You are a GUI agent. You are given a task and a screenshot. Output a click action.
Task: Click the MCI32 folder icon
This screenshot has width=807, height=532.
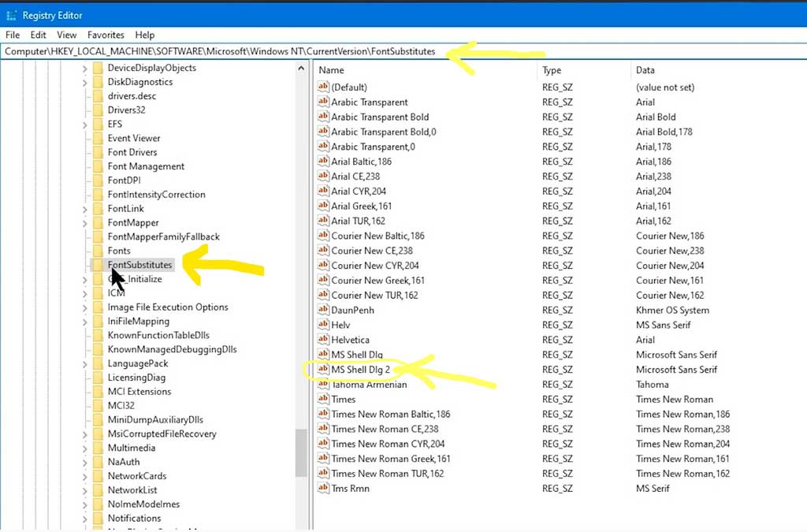[98, 406]
